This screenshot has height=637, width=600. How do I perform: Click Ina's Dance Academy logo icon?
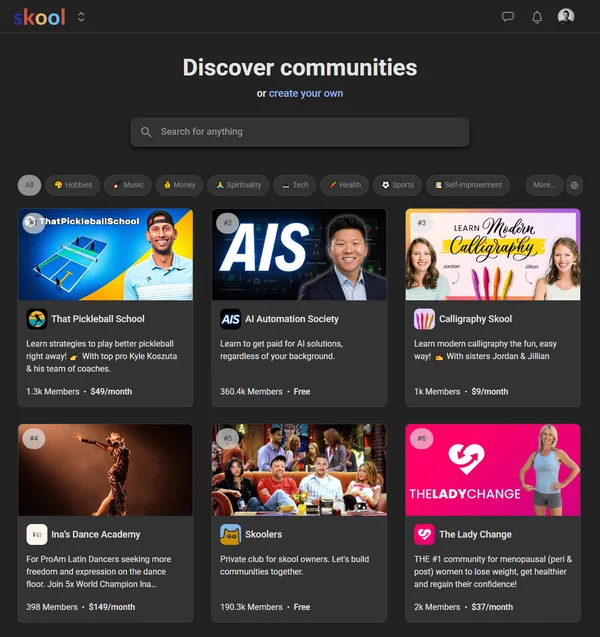pyautogui.click(x=37, y=535)
